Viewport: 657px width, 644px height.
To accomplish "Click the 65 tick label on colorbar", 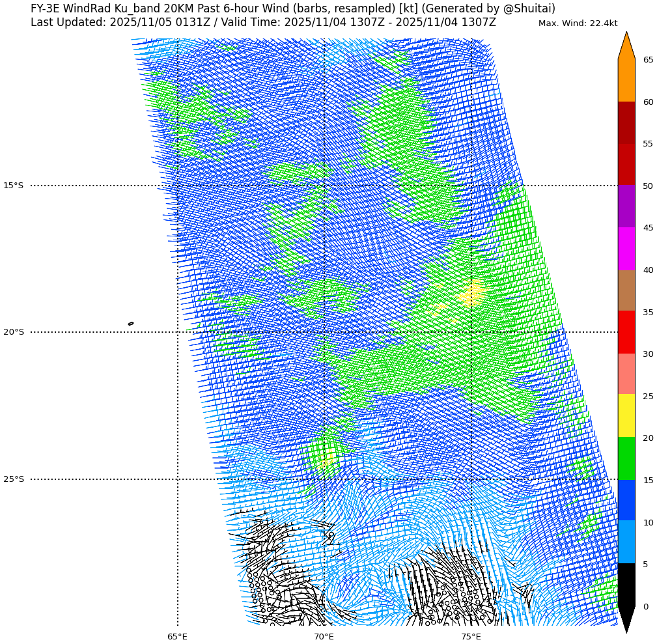I will (648, 60).
